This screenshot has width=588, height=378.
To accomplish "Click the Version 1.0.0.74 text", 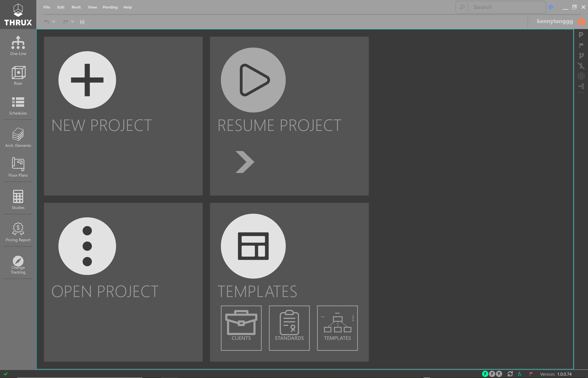I will 556,374.
